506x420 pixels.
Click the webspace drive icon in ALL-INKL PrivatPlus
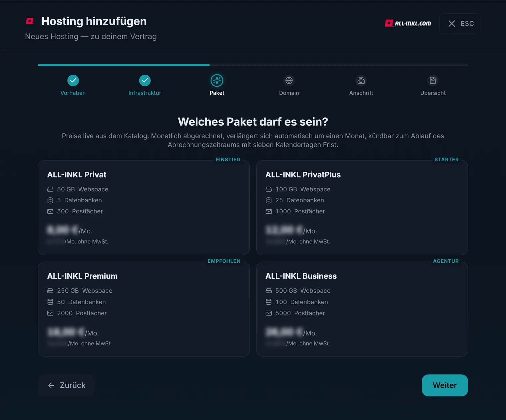tap(269, 189)
